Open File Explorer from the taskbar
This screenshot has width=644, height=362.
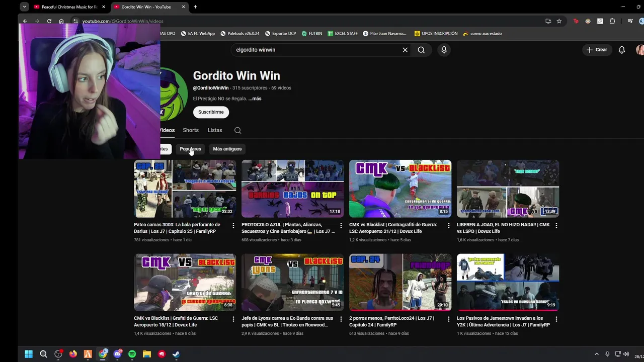point(146,354)
